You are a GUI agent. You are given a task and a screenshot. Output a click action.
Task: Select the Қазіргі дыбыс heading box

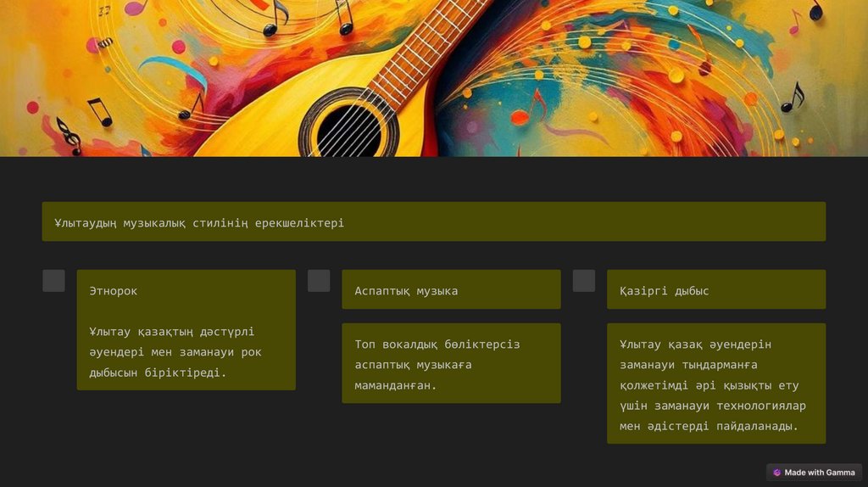tap(716, 290)
